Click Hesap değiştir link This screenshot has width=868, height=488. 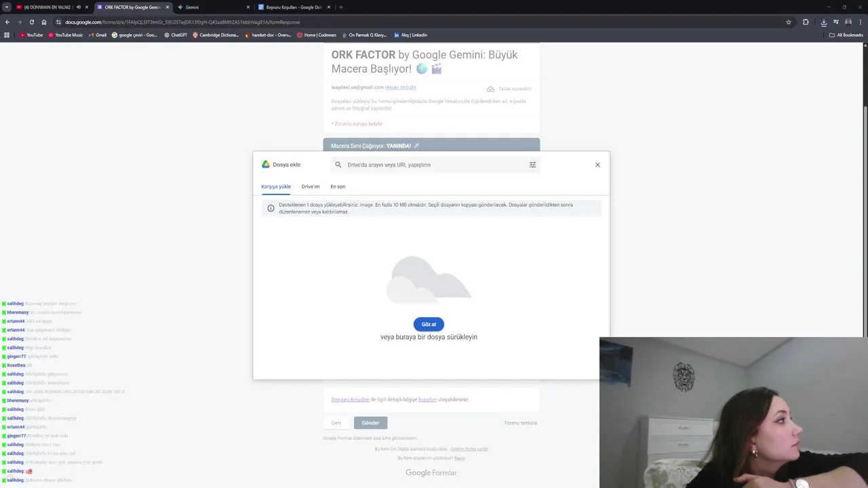[400, 87]
